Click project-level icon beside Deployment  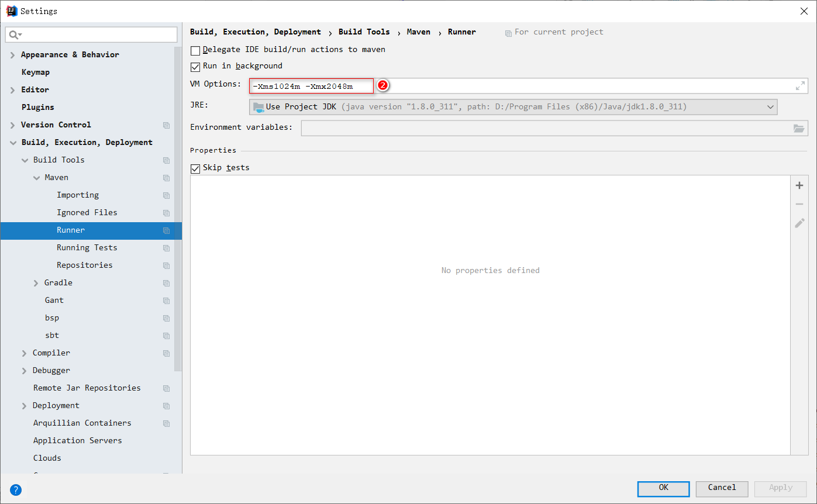point(167,406)
